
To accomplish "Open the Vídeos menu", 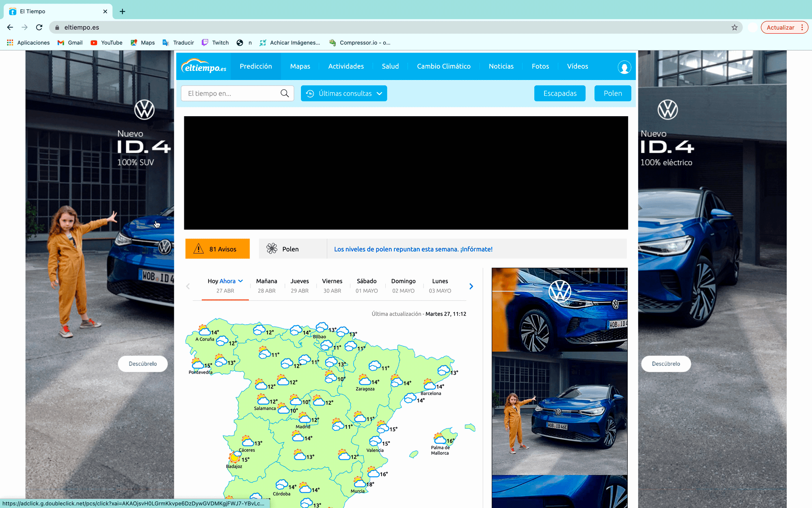I will 577,66.
